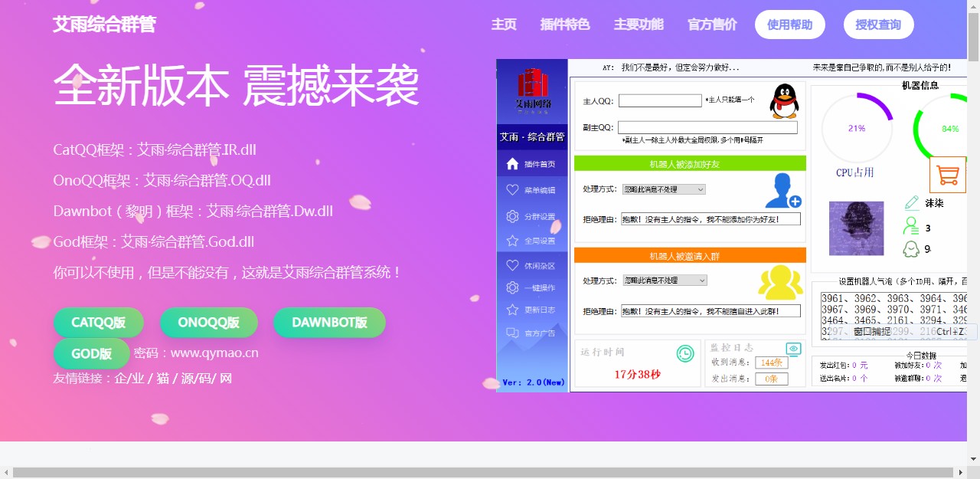Click the purple CPU占用 21% gauge
The image size is (980, 479).
point(857,129)
